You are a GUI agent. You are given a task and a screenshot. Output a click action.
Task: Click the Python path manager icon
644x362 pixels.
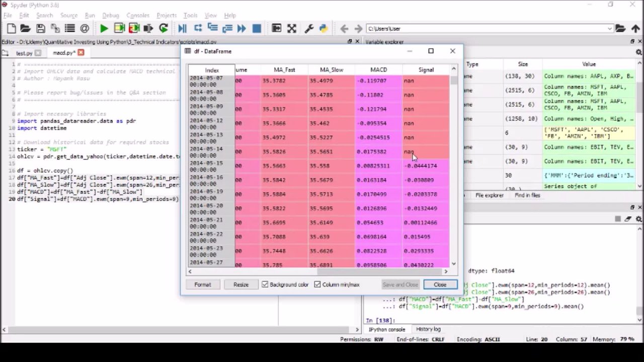coord(323,29)
